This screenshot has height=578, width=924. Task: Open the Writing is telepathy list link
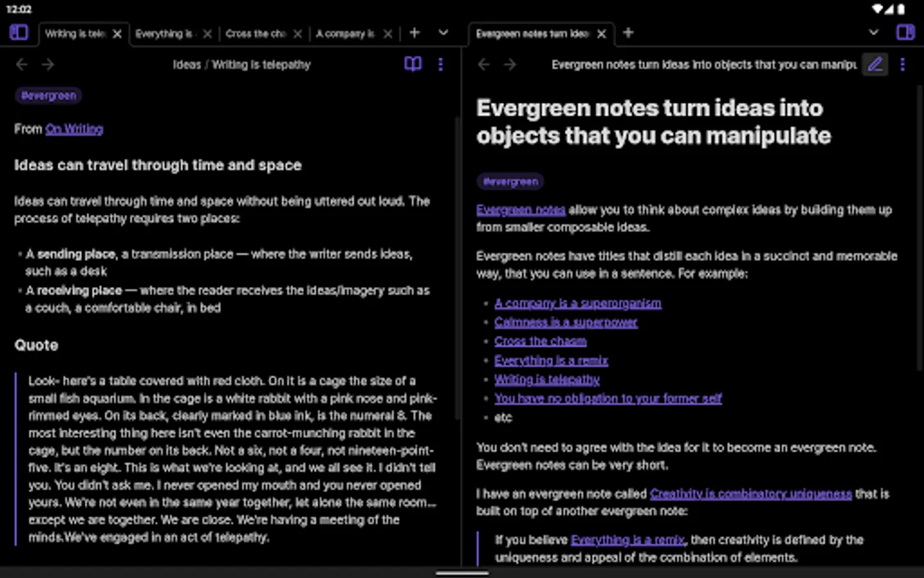point(547,380)
